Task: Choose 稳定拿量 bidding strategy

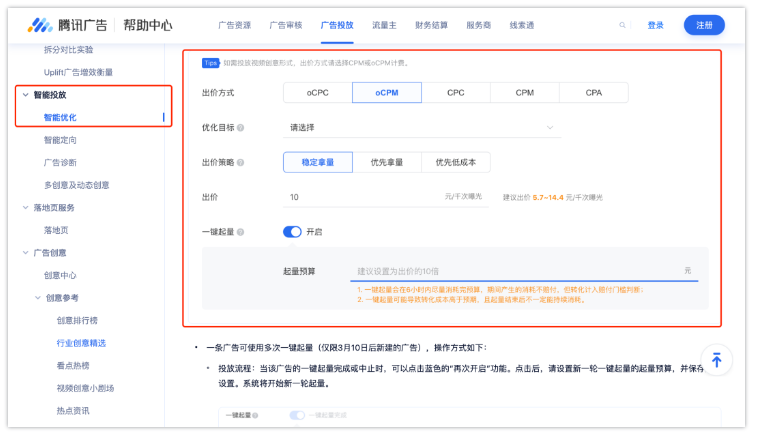Action: pos(318,162)
